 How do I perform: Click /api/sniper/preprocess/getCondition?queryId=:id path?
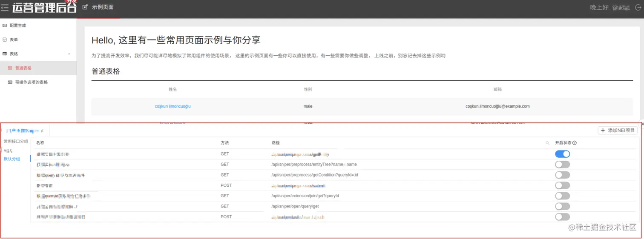point(315,175)
